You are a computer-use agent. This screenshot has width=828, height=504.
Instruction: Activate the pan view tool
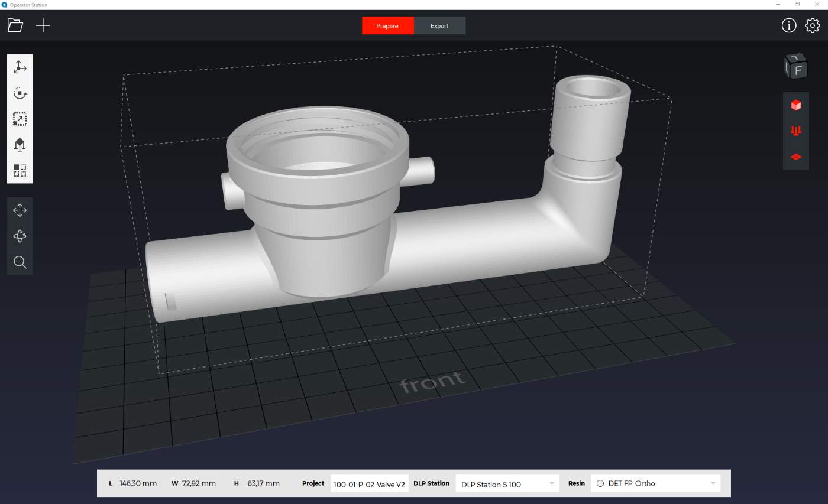click(x=20, y=210)
